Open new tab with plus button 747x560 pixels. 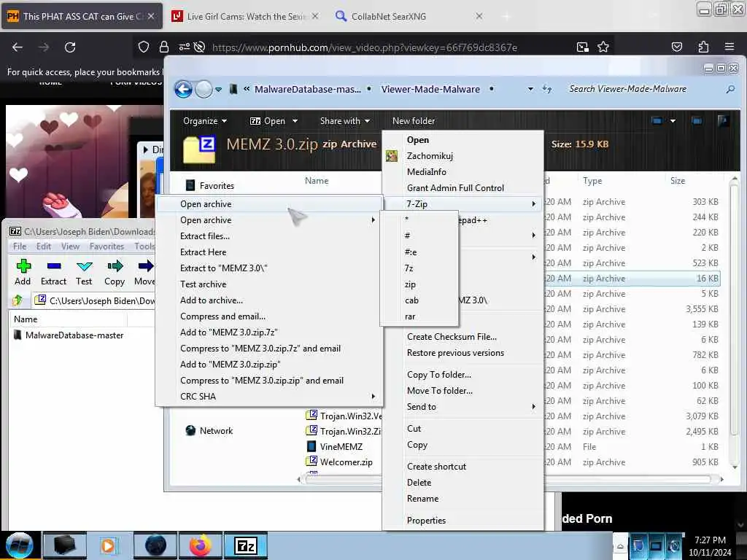(506, 16)
